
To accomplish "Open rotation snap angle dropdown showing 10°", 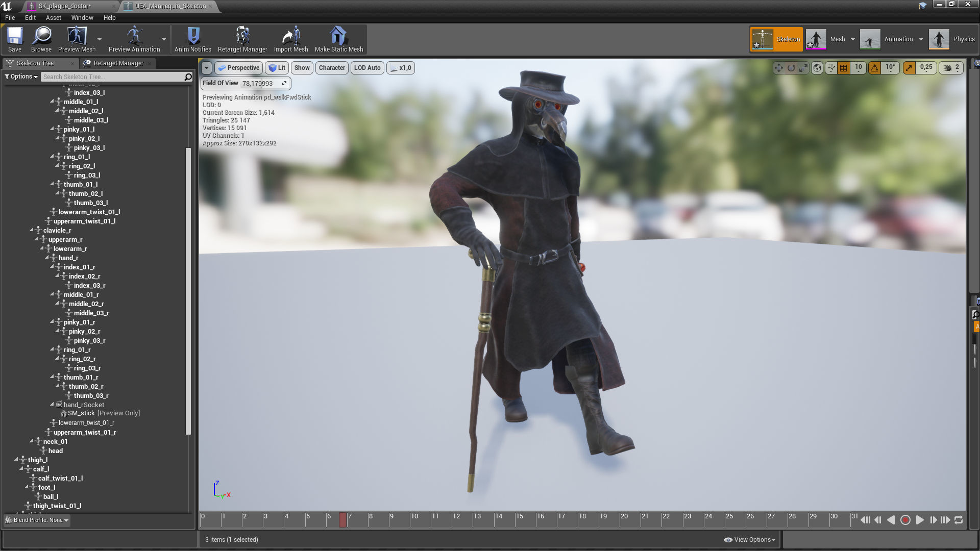I will point(891,68).
